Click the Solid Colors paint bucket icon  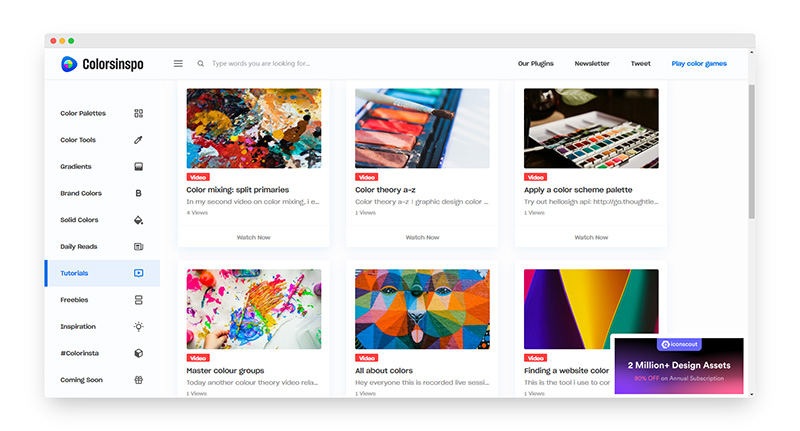[138, 220]
